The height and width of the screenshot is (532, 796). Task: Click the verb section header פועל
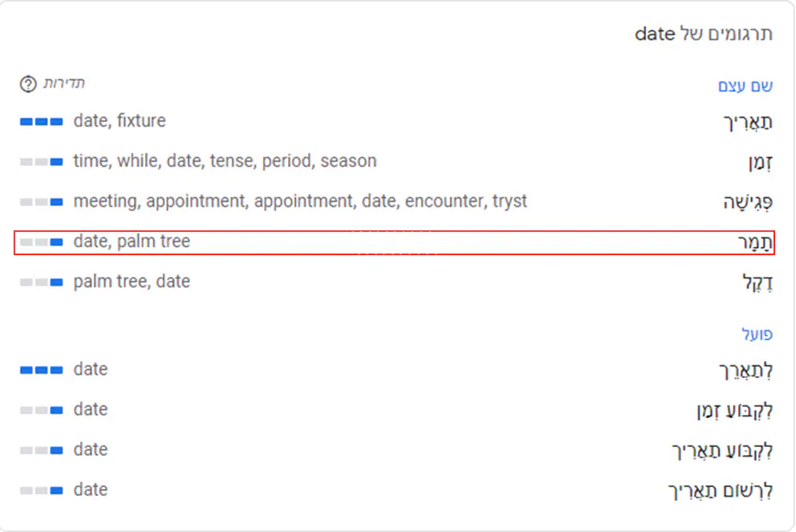[757, 335]
